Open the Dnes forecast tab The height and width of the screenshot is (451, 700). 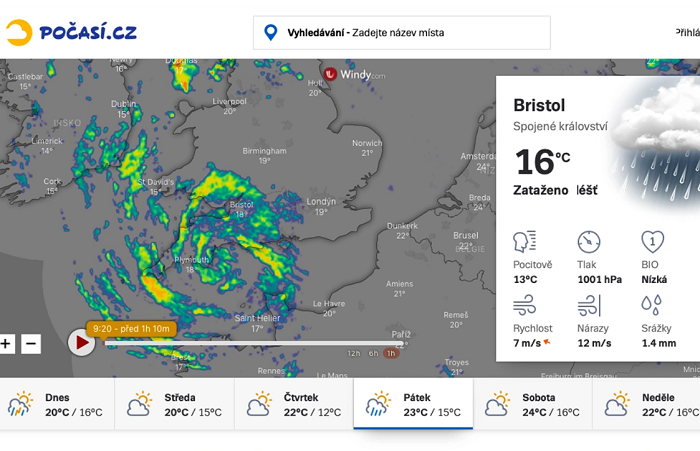pos(57,404)
